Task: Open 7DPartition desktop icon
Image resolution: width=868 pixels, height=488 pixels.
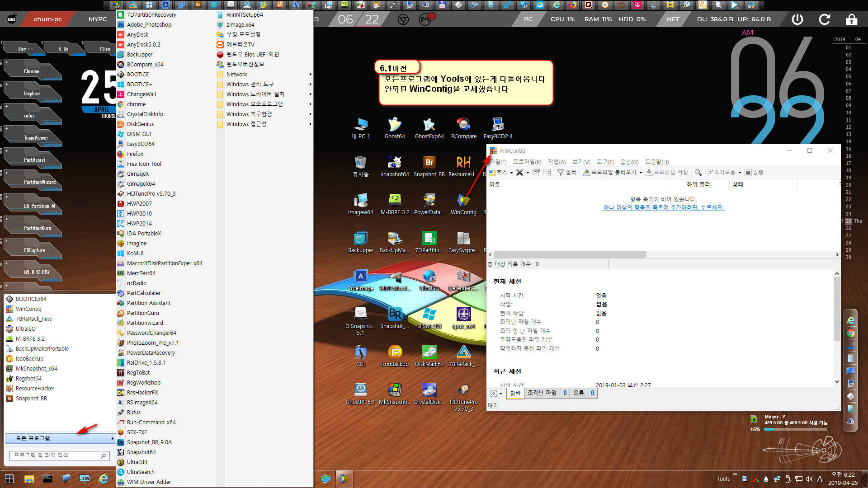Action: pyautogui.click(x=429, y=242)
